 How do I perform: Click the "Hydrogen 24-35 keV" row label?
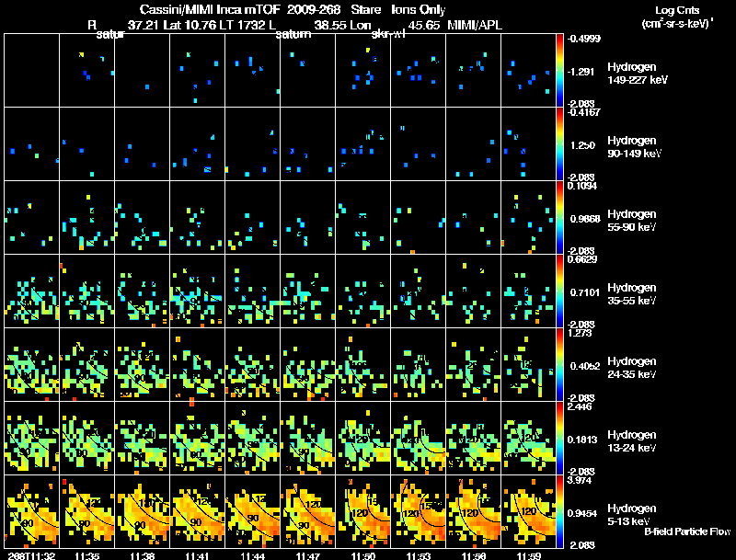pyautogui.click(x=632, y=368)
